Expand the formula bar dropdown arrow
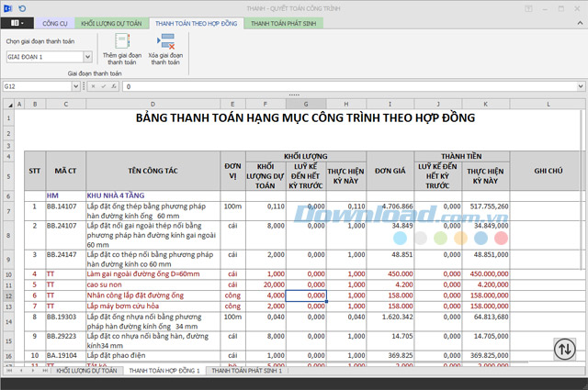The image size is (588, 390). pos(581,86)
